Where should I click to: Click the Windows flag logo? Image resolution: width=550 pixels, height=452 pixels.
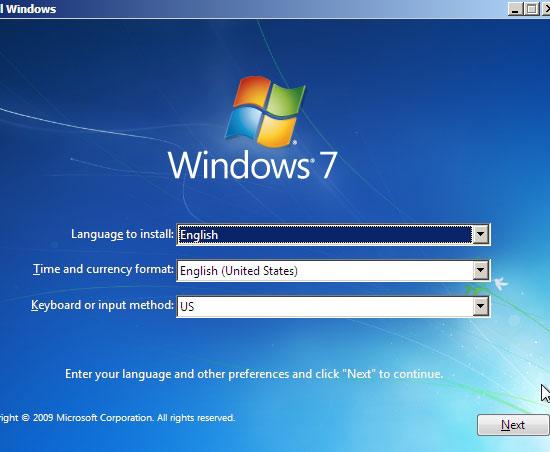[266, 111]
